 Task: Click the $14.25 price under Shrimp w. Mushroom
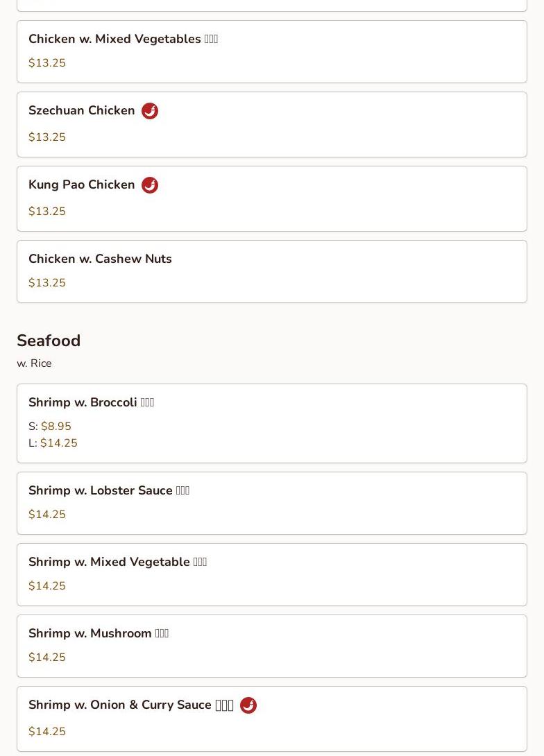[x=47, y=658]
